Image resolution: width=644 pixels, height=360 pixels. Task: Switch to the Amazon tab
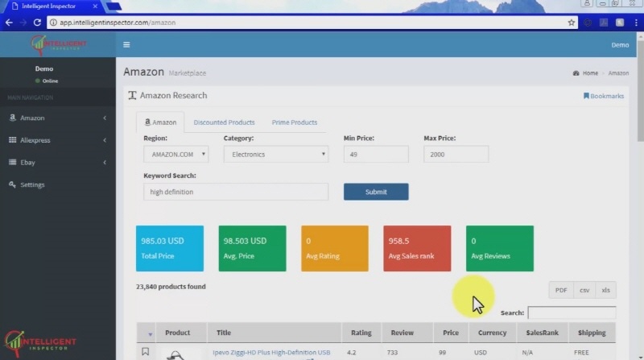point(160,122)
